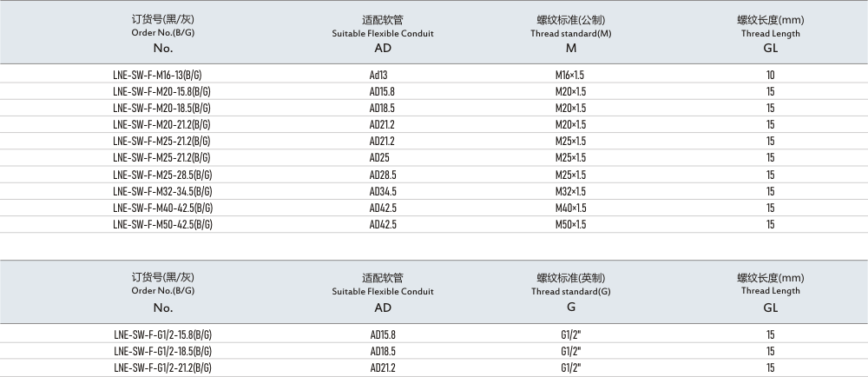This screenshot has width=868, height=377.
Task: Click the AD28.5 conduit cell
Action: pos(382,175)
